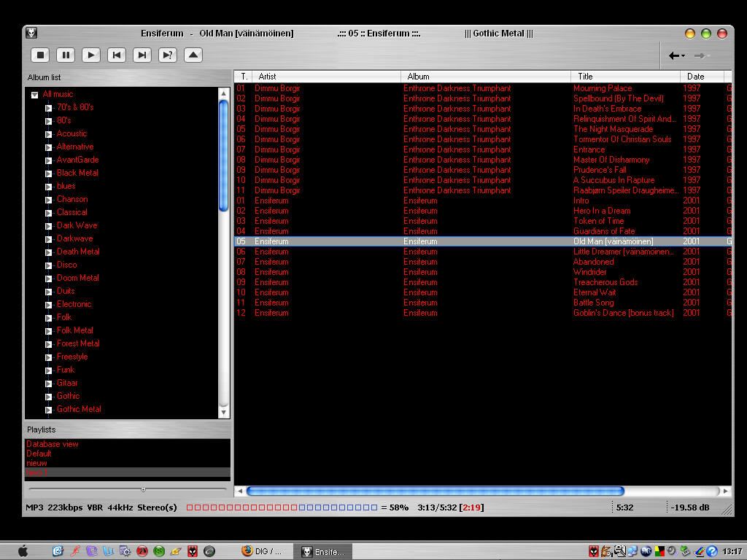This screenshot has height=560, width=747.
Task: Expand the Gothic Metal genre node
Action: [49, 410]
